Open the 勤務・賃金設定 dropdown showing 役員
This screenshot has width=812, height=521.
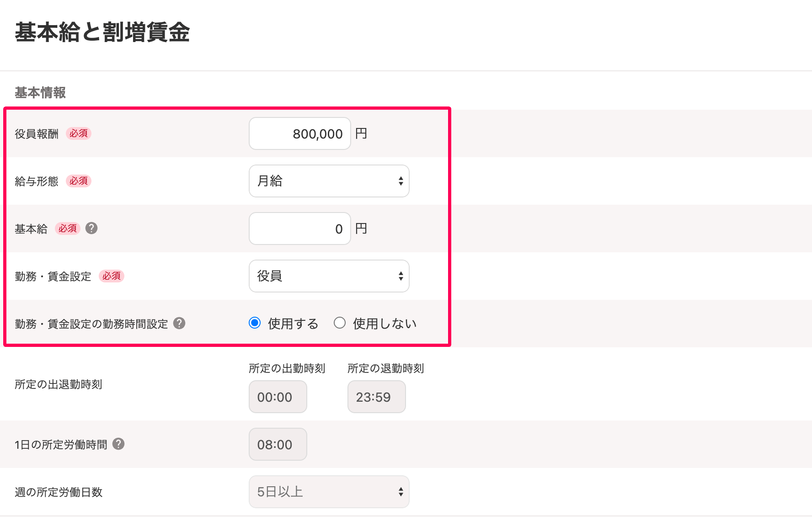pyautogui.click(x=329, y=276)
